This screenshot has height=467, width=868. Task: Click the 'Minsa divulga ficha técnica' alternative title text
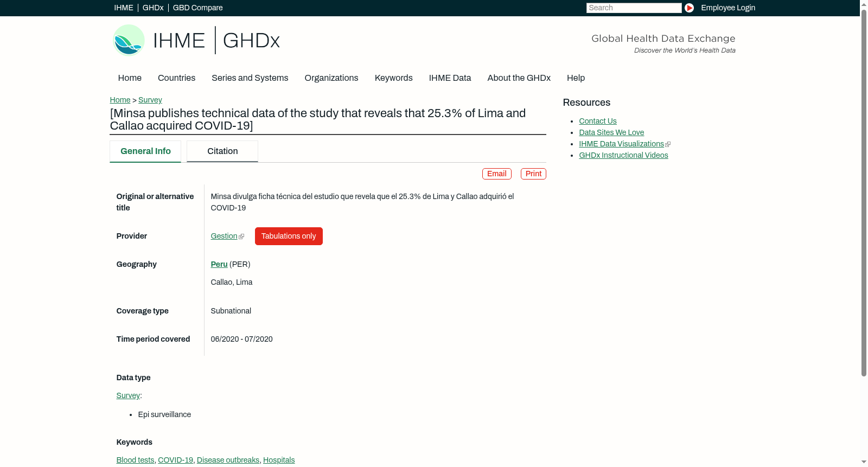tap(362, 202)
